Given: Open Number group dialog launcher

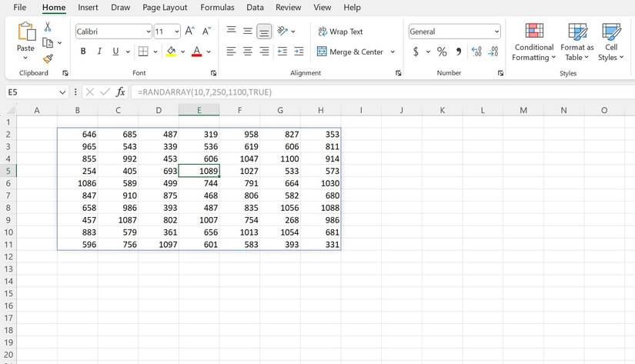Looking at the screenshot, I should click(x=500, y=73).
